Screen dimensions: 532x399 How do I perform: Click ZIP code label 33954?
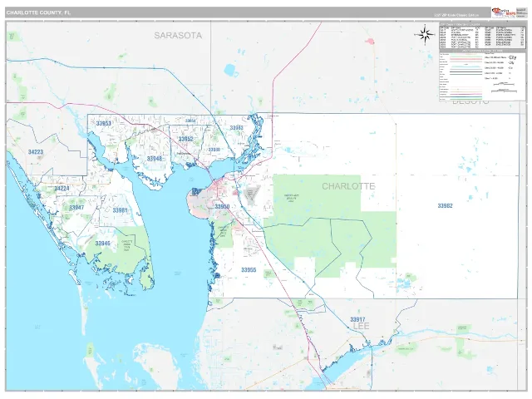pyautogui.click(x=190, y=121)
